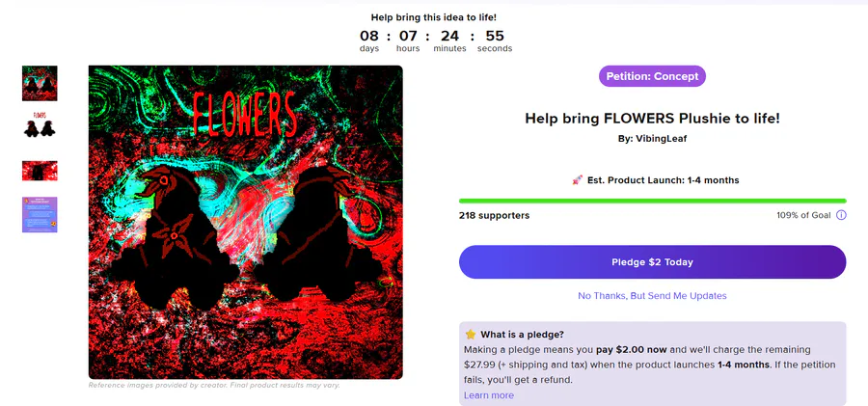Select the third red plushie thumbnail

click(40, 171)
